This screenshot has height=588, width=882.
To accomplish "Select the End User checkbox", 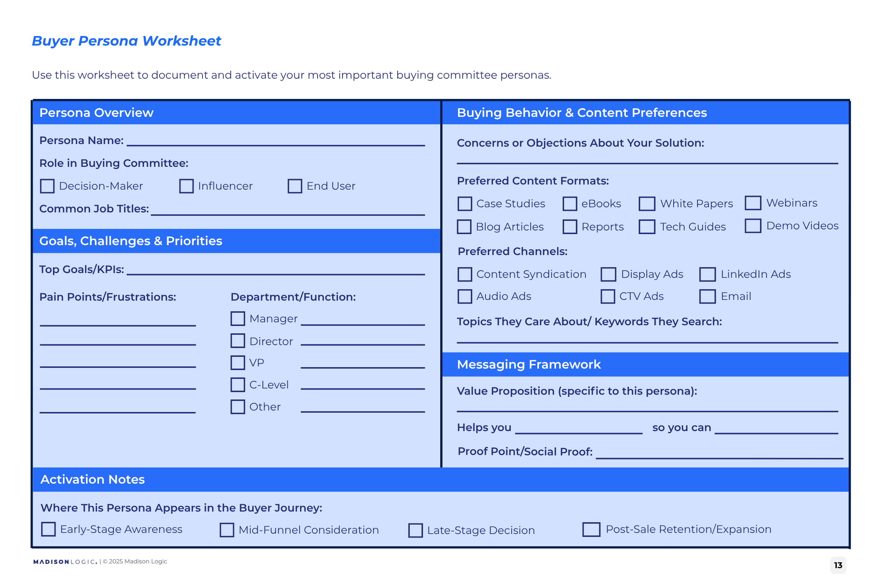I will [x=295, y=186].
